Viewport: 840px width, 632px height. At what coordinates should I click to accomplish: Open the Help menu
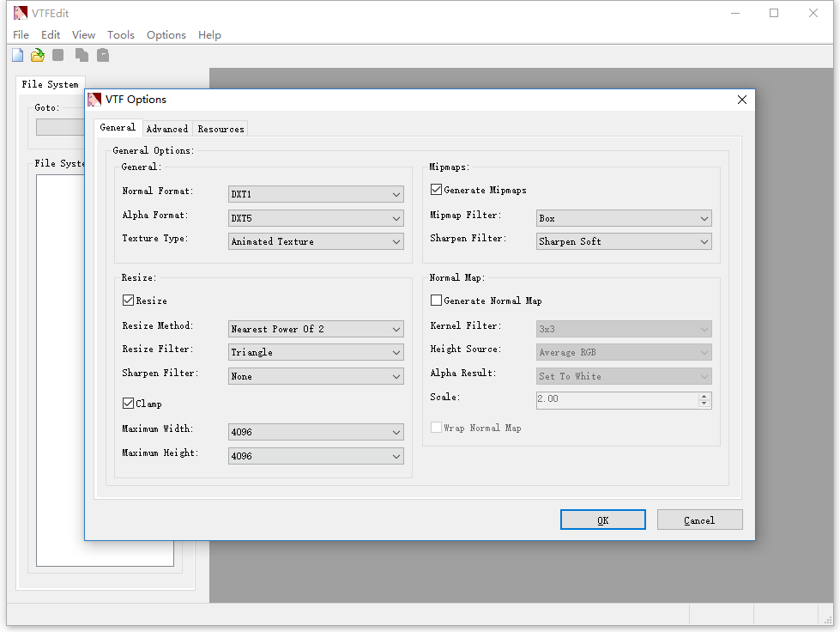point(209,35)
